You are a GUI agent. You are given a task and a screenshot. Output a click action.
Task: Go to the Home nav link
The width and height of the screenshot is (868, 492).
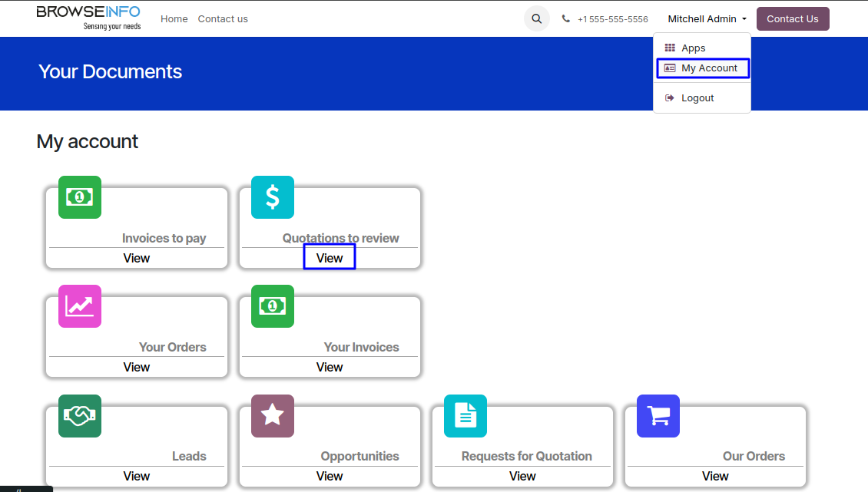(x=174, y=19)
